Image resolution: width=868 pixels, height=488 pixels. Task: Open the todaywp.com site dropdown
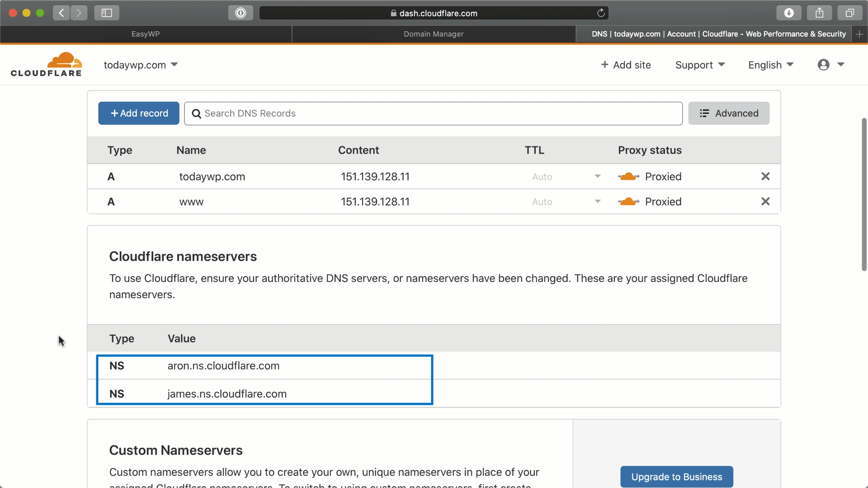tap(141, 65)
